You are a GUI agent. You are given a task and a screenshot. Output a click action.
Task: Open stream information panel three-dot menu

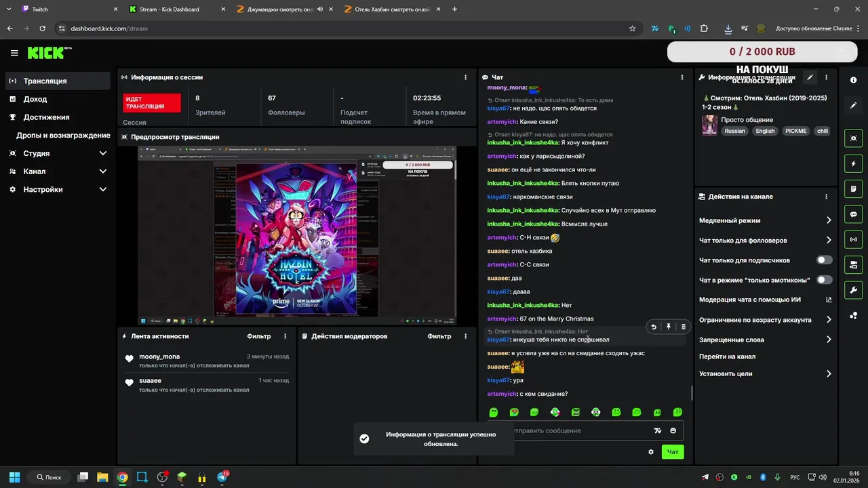click(826, 77)
